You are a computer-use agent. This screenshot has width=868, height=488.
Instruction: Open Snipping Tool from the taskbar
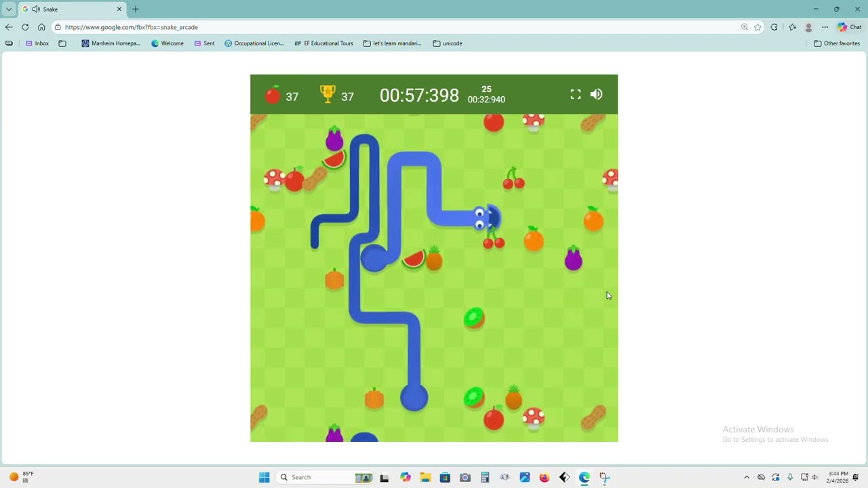click(x=604, y=477)
